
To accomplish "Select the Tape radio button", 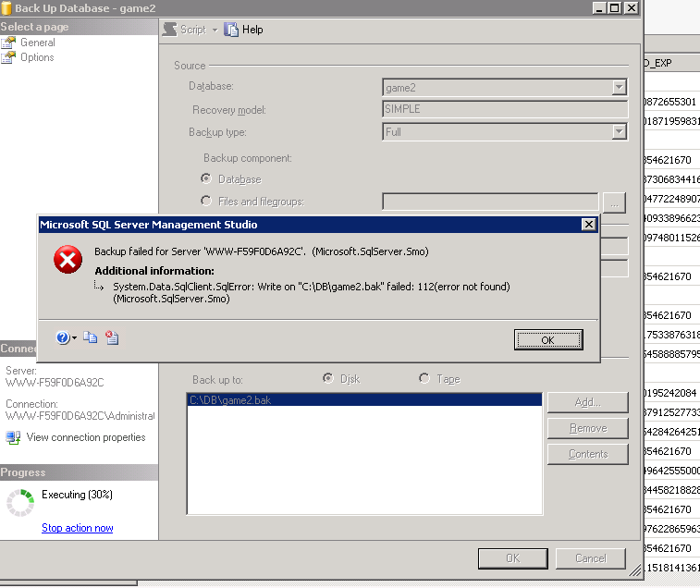I will click(424, 378).
